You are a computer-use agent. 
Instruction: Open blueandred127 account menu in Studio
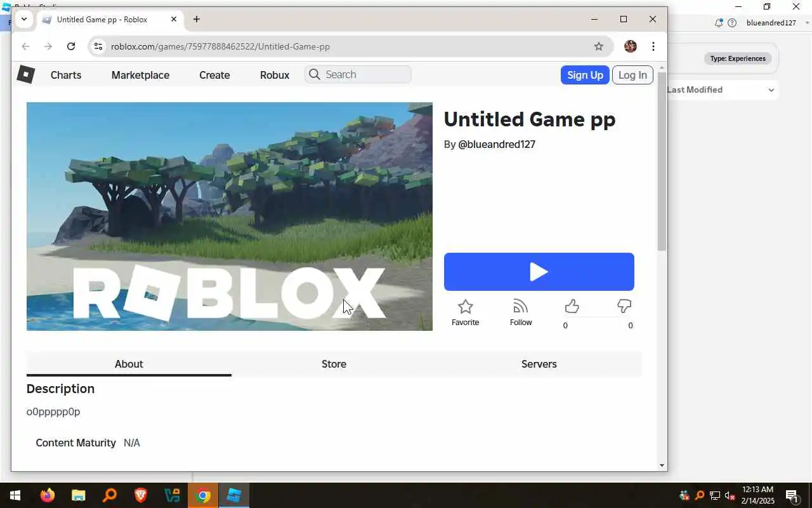tap(778, 23)
